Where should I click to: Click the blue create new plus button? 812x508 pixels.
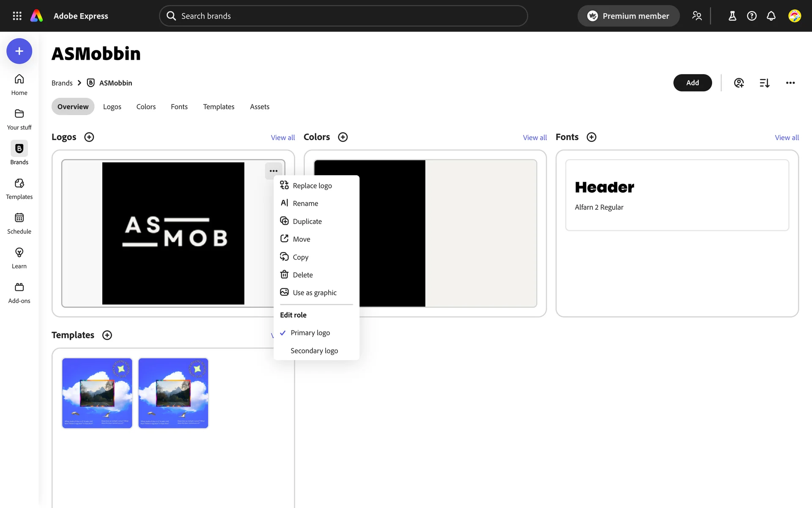[x=19, y=51]
